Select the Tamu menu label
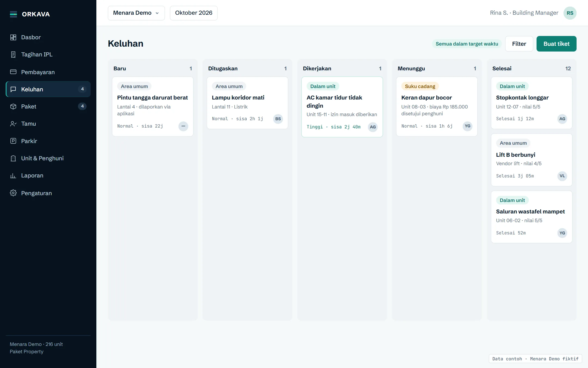The image size is (588, 368). tap(29, 124)
